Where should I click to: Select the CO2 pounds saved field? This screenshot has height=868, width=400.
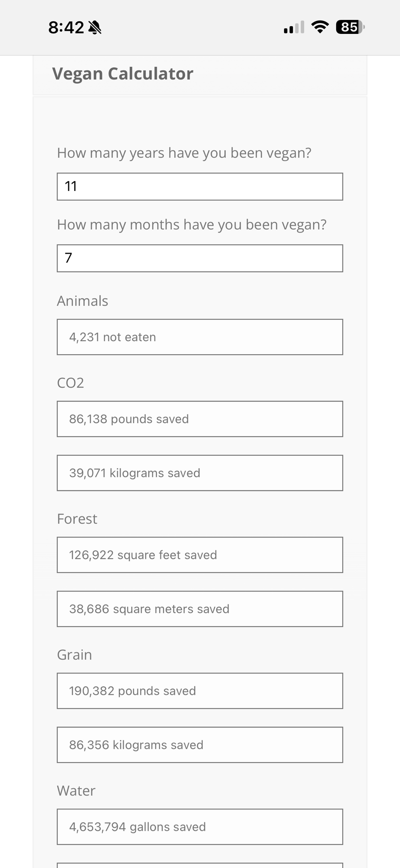[x=200, y=419]
